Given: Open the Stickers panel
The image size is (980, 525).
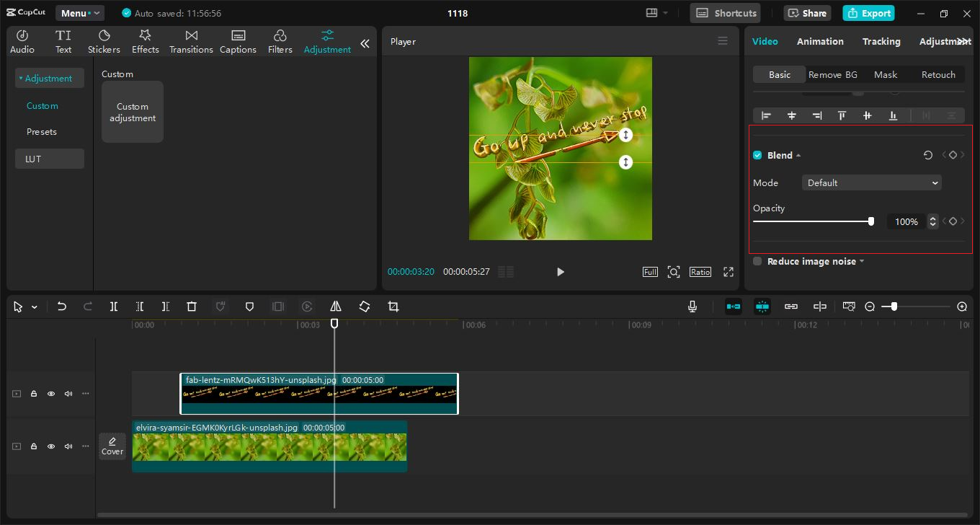Looking at the screenshot, I should pos(104,40).
